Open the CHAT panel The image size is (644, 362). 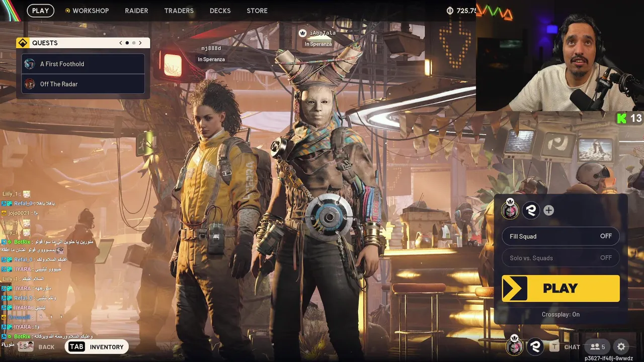pyautogui.click(x=572, y=347)
